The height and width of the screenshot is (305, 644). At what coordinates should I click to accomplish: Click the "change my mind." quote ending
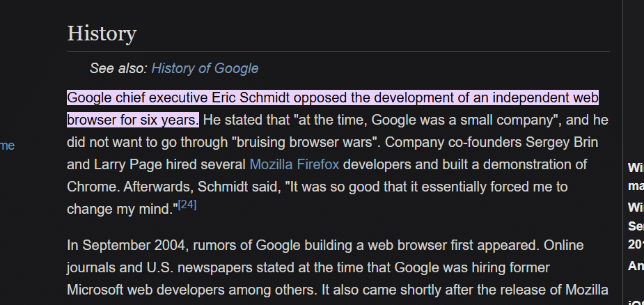[x=123, y=209]
